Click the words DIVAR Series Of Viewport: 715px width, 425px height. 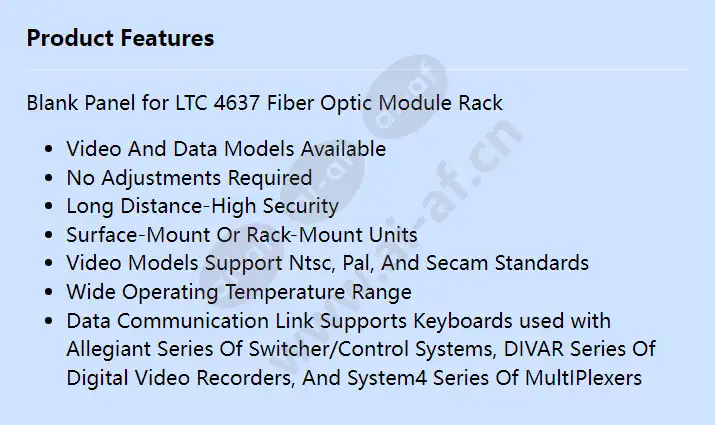[x=579, y=349]
